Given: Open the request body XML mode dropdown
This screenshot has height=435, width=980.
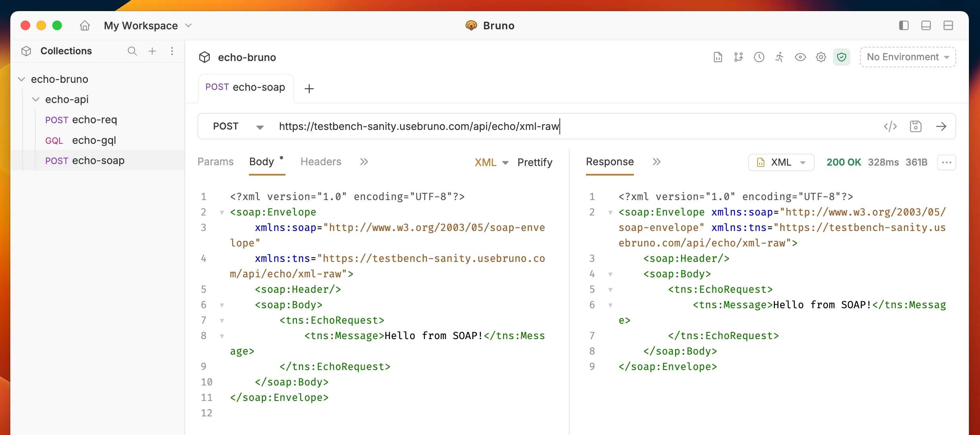Looking at the screenshot, I should click(492, 162).
